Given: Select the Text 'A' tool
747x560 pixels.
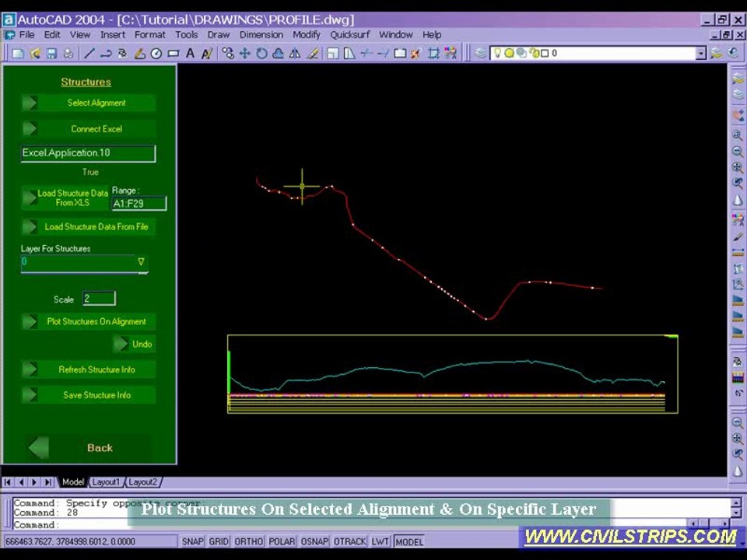Looking at the screenshot, I should (190, 54).
